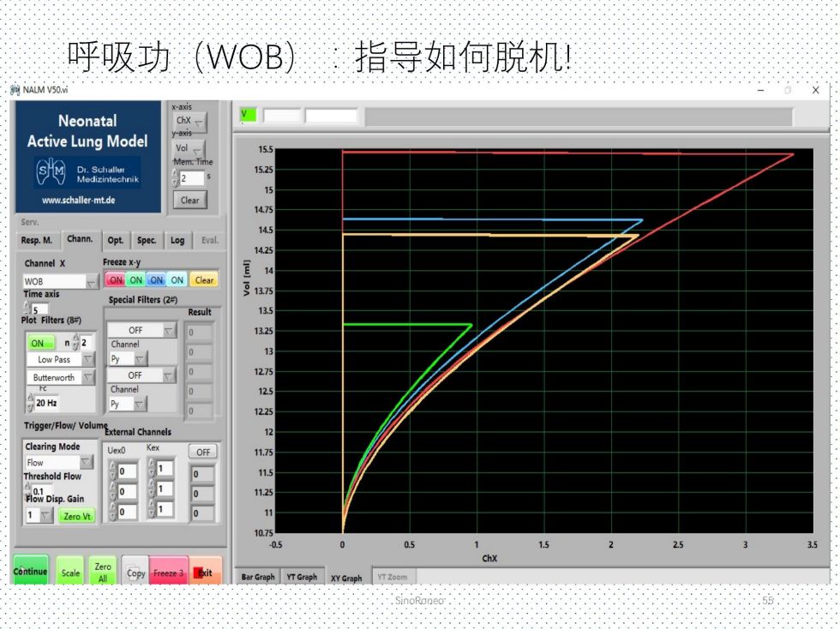Toggle the Plot Filters ON switch
The height and width of the screenshot is (630, 840).
click(x=39, y=343)
